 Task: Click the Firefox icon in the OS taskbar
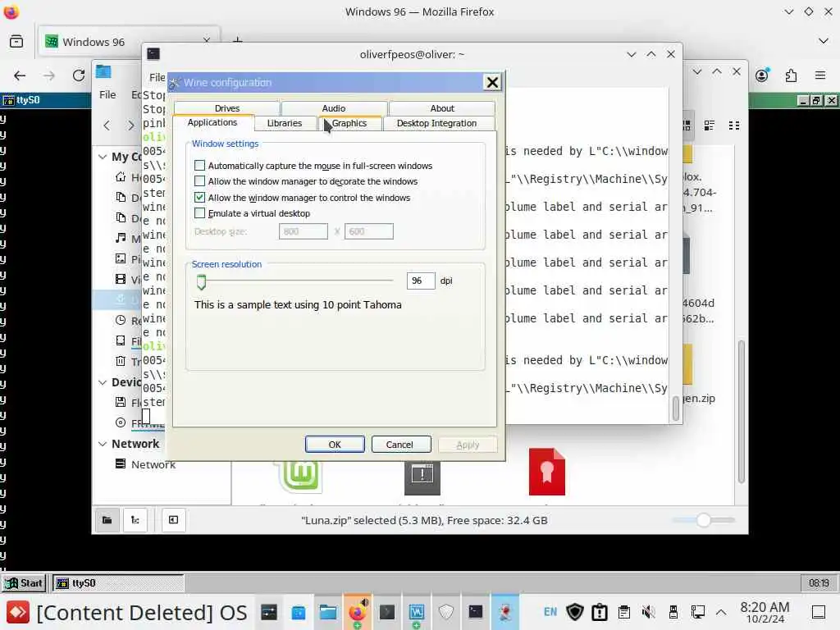click(x=358, y=612)
